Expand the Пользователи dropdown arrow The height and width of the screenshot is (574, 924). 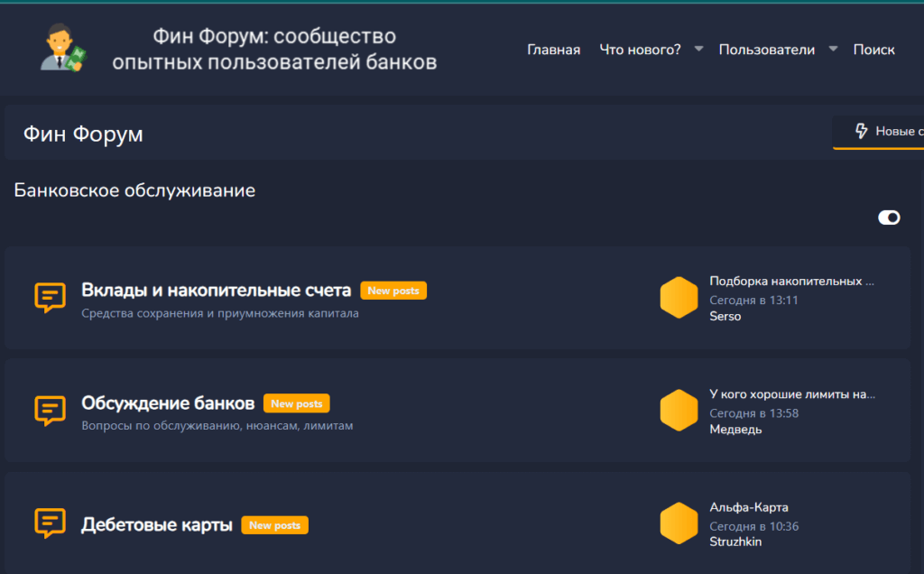coord(833,49)
